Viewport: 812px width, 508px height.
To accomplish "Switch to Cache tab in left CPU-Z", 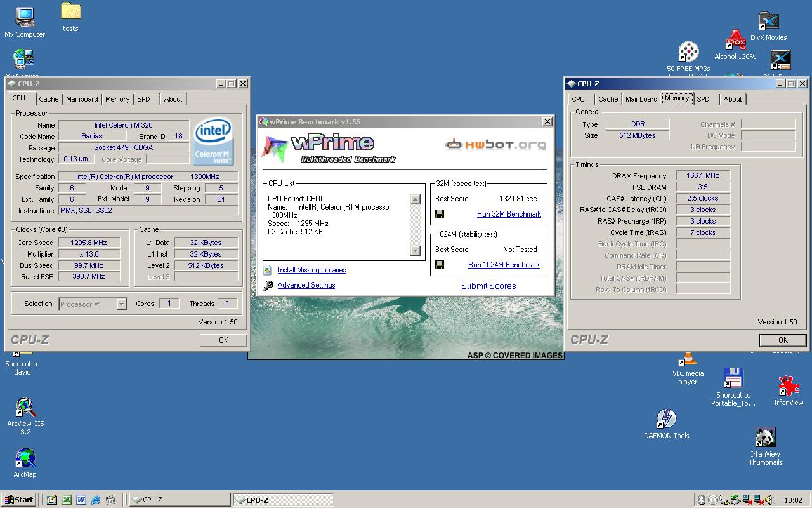I will pyautogui.click(x=49, y=99).
